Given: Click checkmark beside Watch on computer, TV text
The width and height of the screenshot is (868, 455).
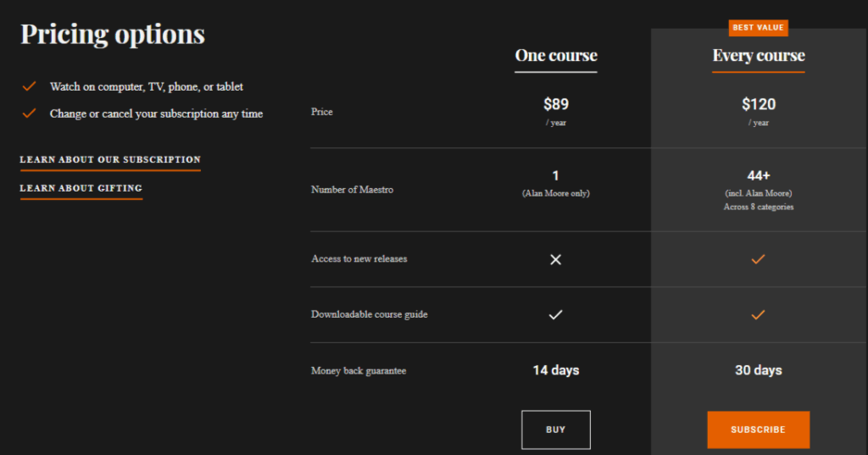Looking at the screenshot, I should tap(30, 86).
